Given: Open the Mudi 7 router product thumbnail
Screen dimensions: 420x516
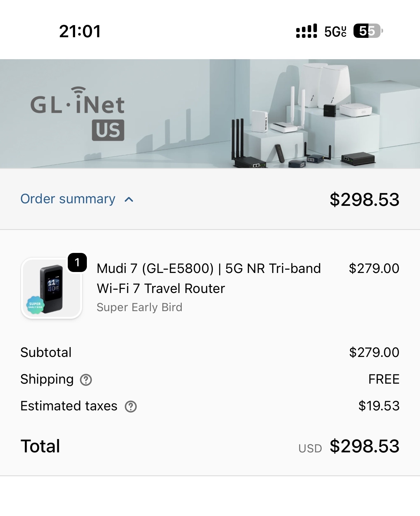Looking at the screenshot, I should click(x=52, y=289).
